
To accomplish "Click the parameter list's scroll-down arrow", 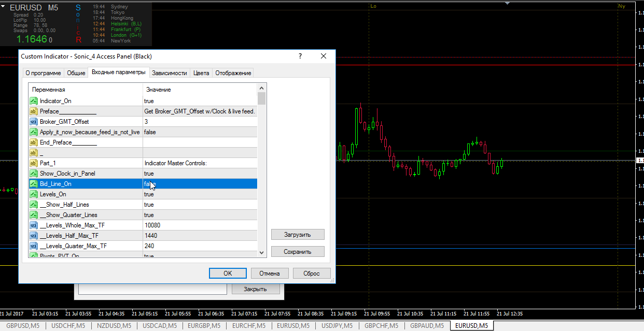I will click(x=262, y=253).
